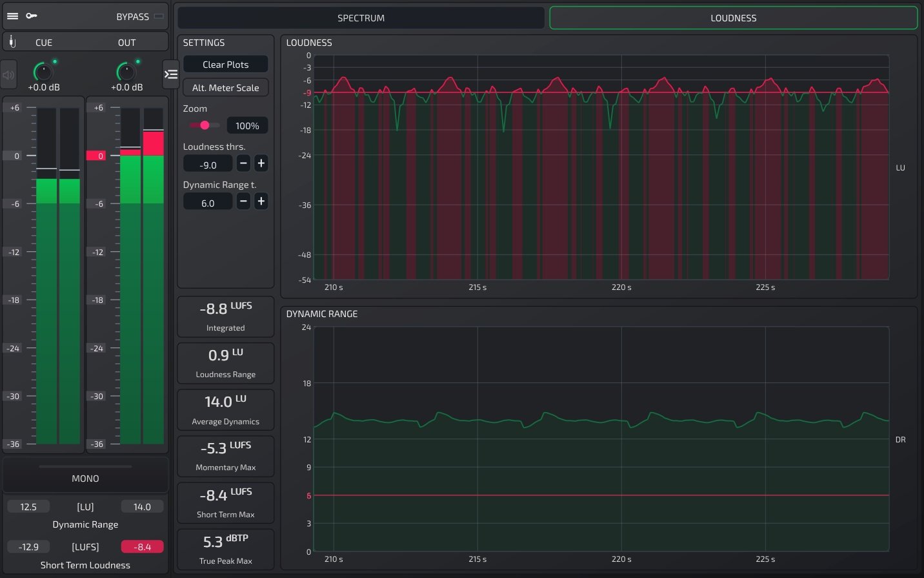
Task: Increase Dynamic Range threshold with plus button
Action: (x=261, y=201)
